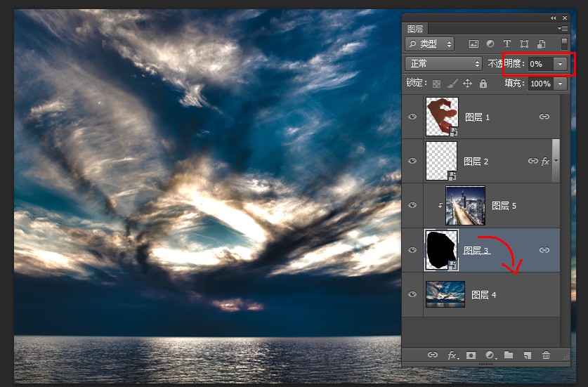Click the fill 100% value field
The image size is (588, 387).
[x=541, y=84]
